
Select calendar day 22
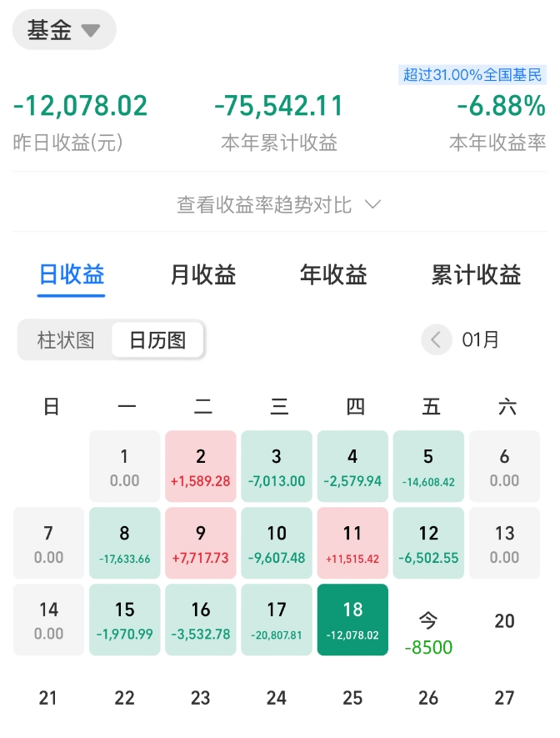[125, 697]
